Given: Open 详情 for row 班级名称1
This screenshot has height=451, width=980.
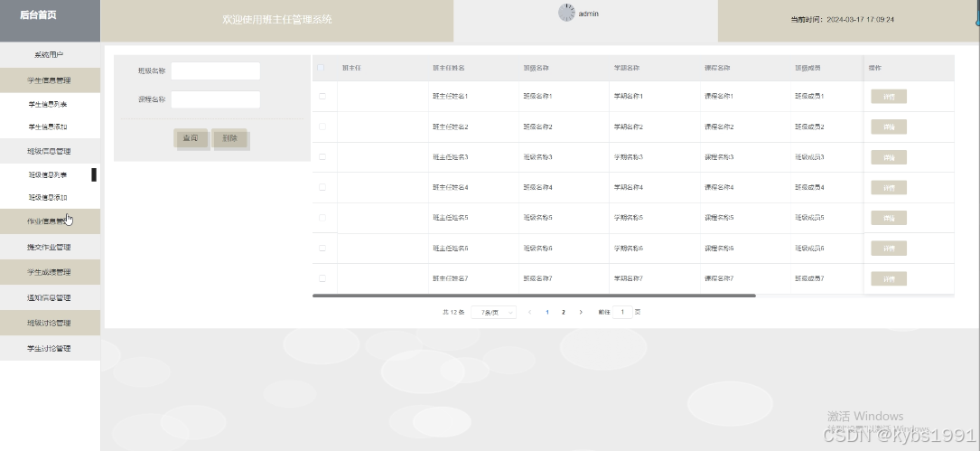Looking at the screenshot, I should pyautogui.click(x=889, y=97).
